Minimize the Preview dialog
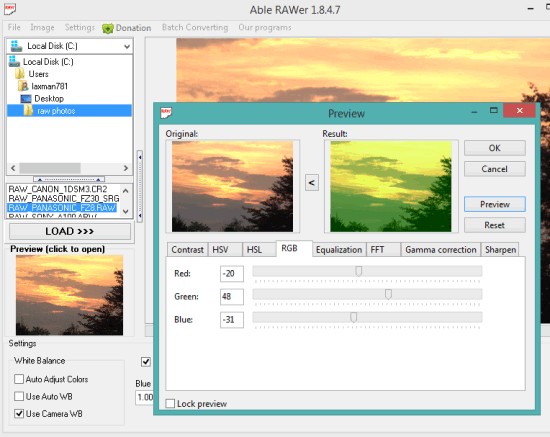Viewport: 550px width, 437px height. (x=474, y=112)
